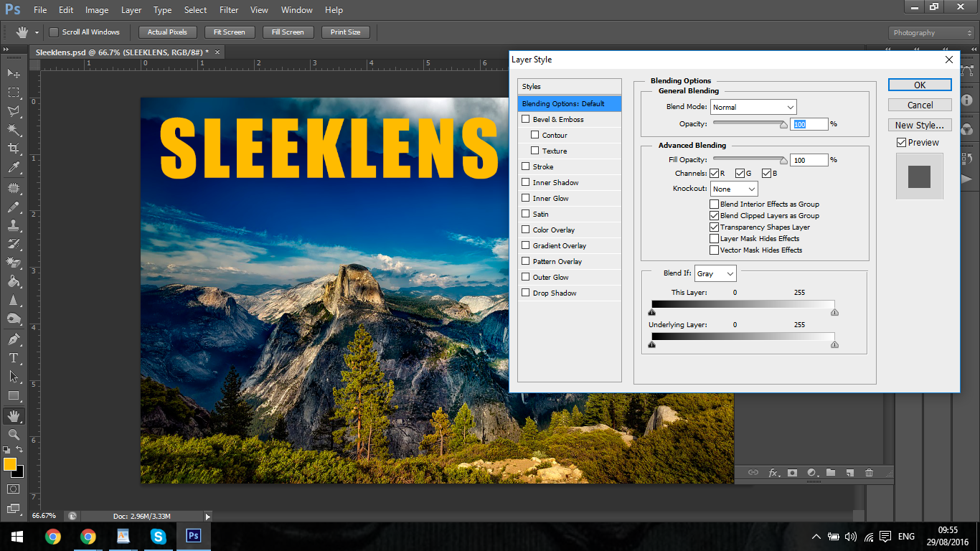The width and height of the screenshot is (980, 551).
Task: Select the Paint Bucket tool
Action: coord(14,281)
